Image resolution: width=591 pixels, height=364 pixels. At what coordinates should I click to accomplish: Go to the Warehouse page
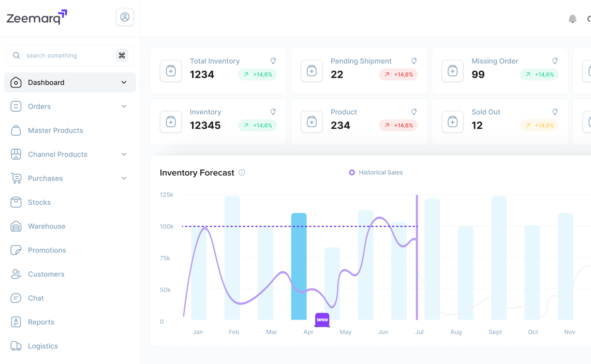point(47,226)
